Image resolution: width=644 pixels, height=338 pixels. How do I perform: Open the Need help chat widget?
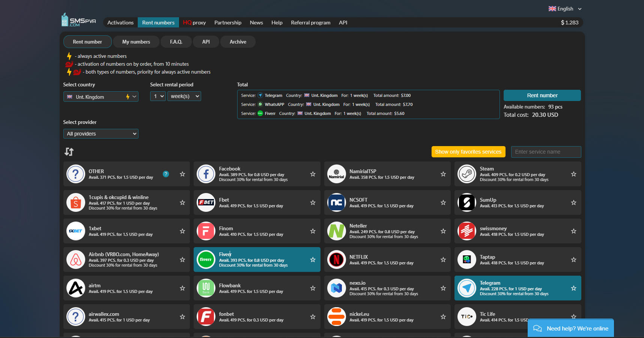click(571, 328)
